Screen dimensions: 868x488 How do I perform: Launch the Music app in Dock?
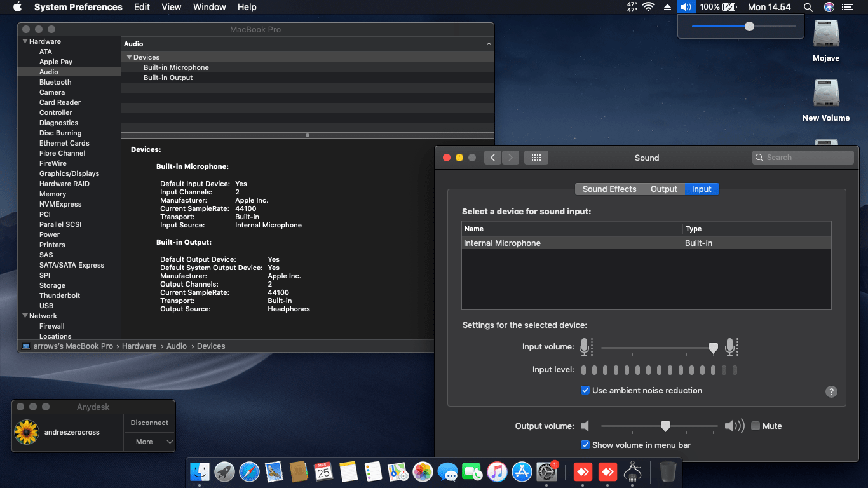pyautogui.click(x=497, y=471)
